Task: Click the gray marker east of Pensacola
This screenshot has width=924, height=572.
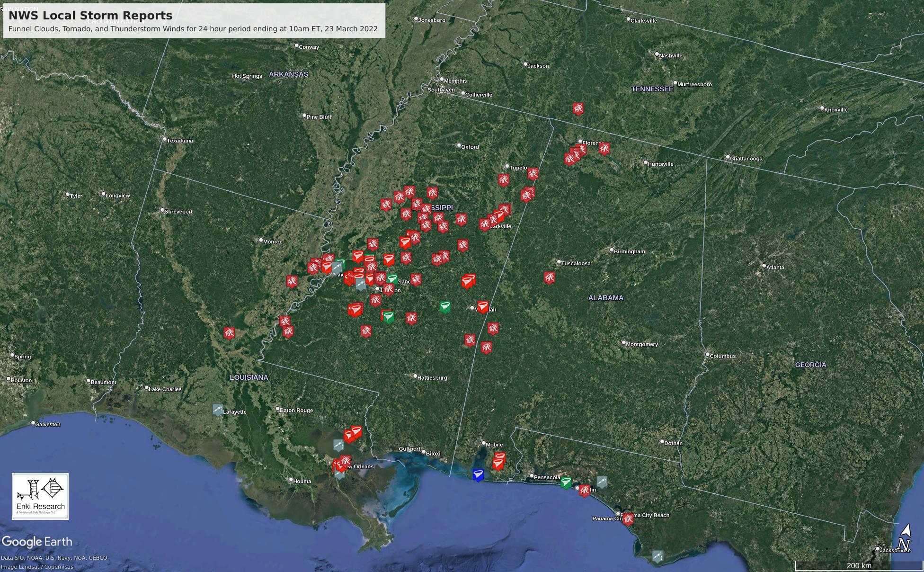Action: coord(602,482)
